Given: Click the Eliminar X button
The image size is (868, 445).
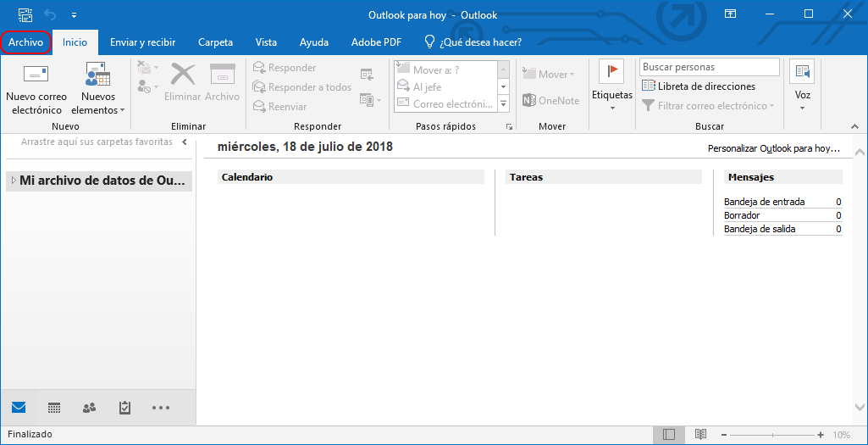Looking at the screenshot, I should click(183, 81).
